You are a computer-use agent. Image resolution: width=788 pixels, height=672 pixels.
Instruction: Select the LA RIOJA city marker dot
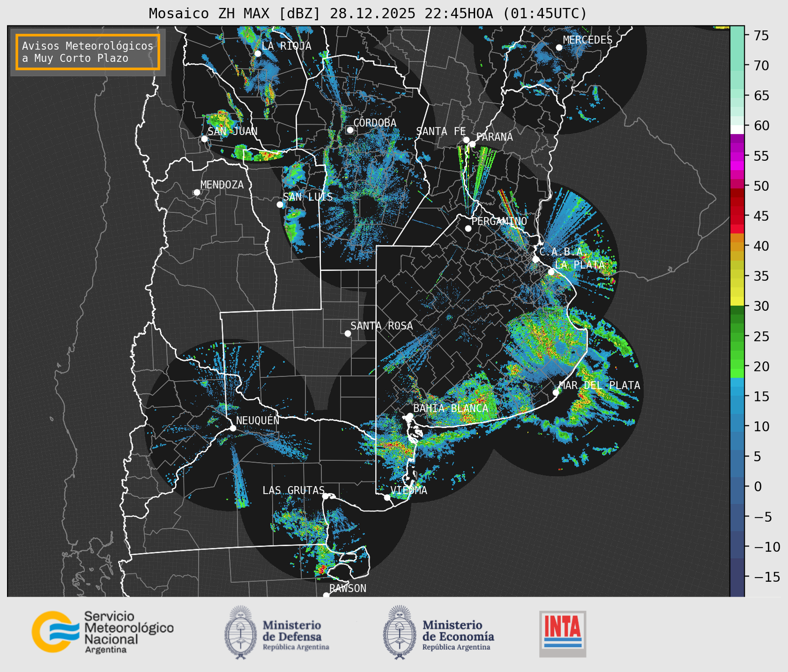(x=258, y=54)
